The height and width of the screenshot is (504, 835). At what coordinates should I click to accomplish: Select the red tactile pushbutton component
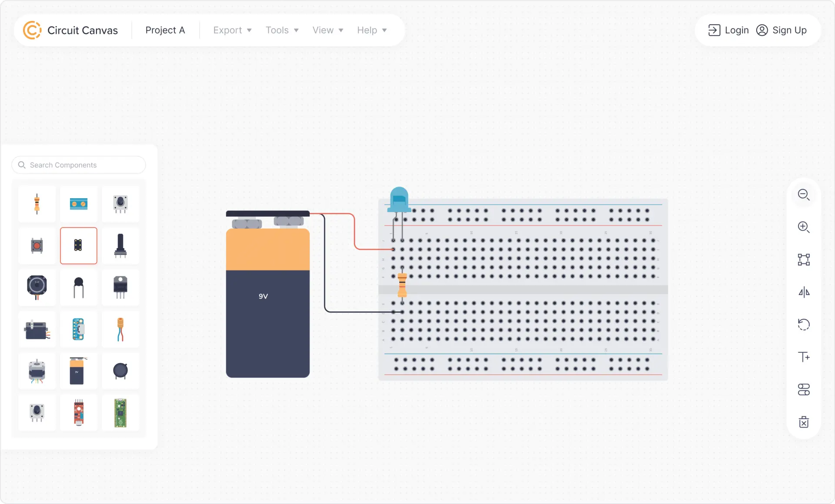37,245
